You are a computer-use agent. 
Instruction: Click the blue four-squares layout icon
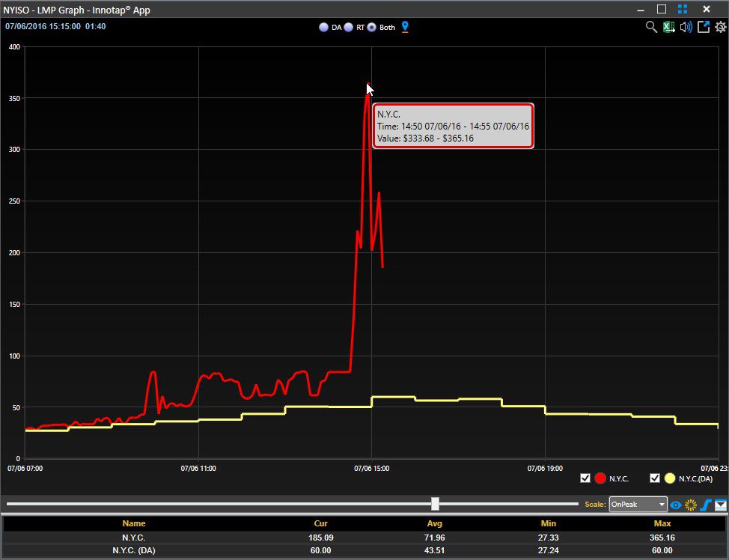click(683, 9)
